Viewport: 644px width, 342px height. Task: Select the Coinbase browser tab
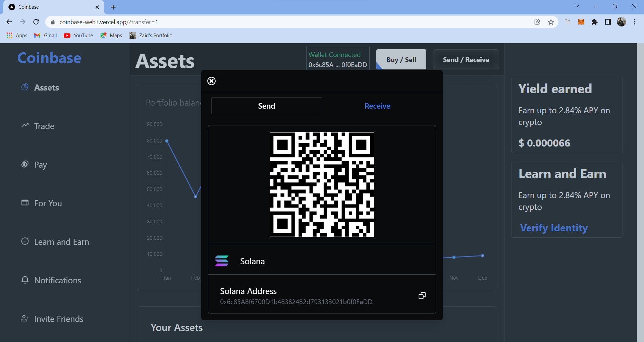coord(54,7)
